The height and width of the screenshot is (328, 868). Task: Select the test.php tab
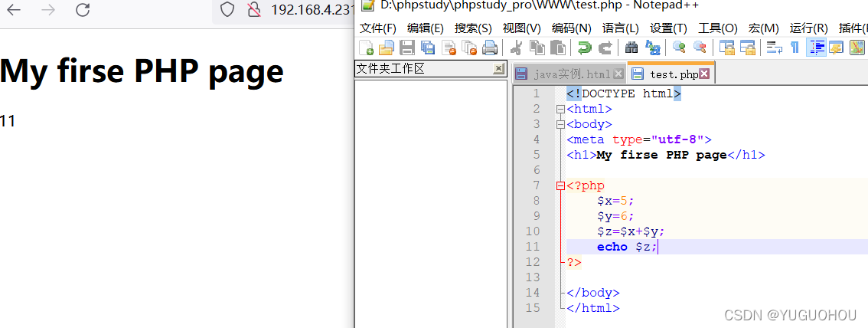(x=671, y=73)
